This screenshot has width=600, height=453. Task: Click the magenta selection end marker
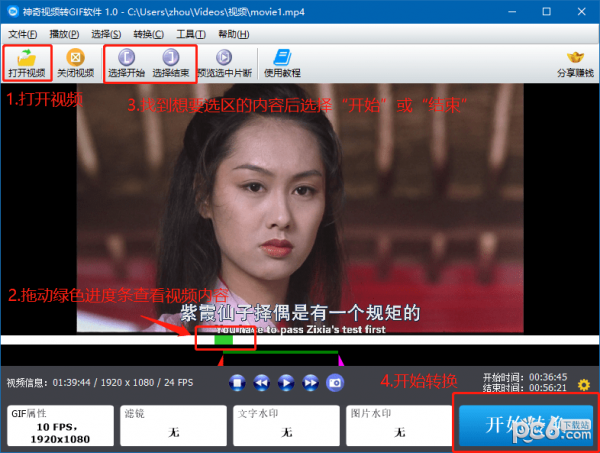point(341,361)
